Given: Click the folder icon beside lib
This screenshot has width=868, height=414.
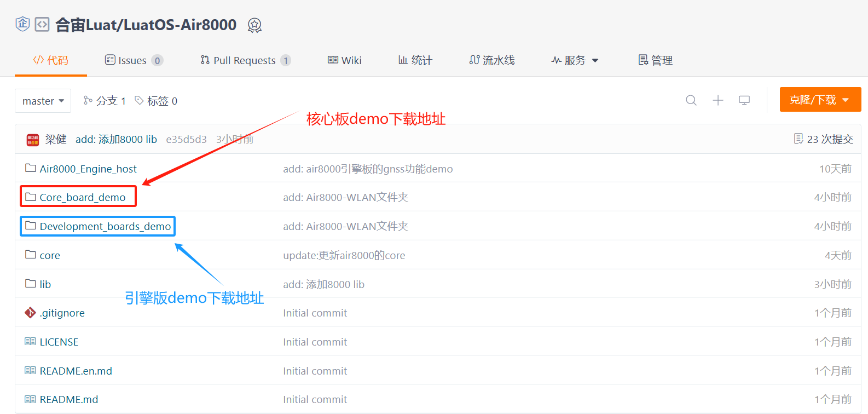Looking at the screenshot, I should point(31,284).
